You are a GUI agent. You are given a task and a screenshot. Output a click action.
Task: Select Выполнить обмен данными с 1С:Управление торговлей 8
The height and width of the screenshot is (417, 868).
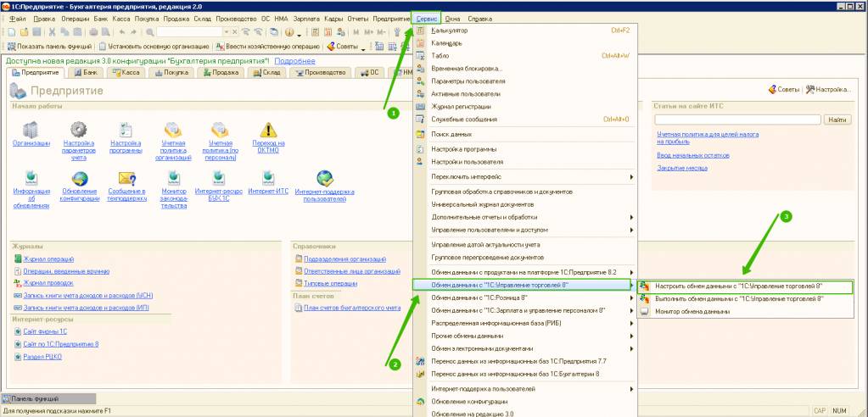745,298
